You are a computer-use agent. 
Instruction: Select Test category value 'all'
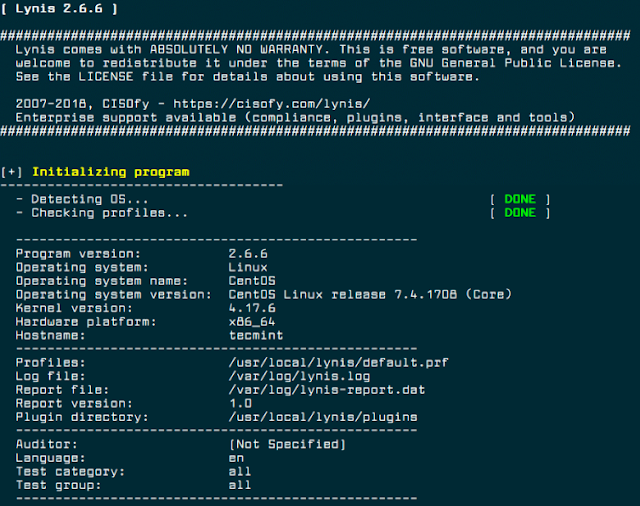240,472
